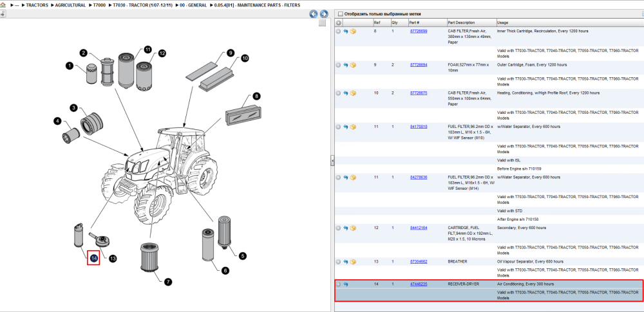The image size is (644, 312).
Task: Select callout 9 on the diagram
Action: [x=231, y=53]
